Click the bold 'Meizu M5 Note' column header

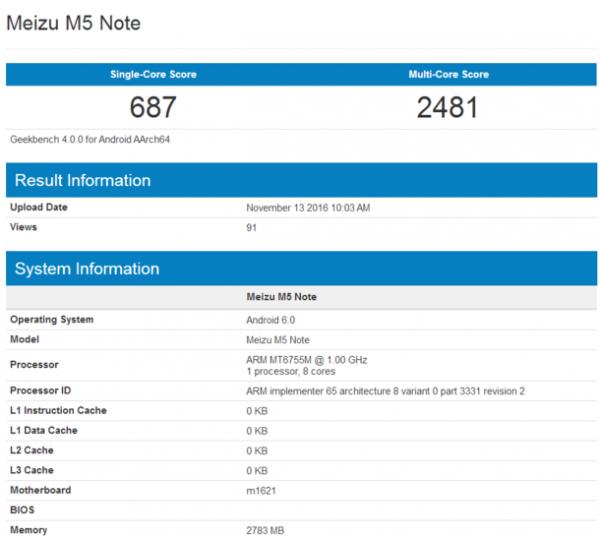click(281, 297)
